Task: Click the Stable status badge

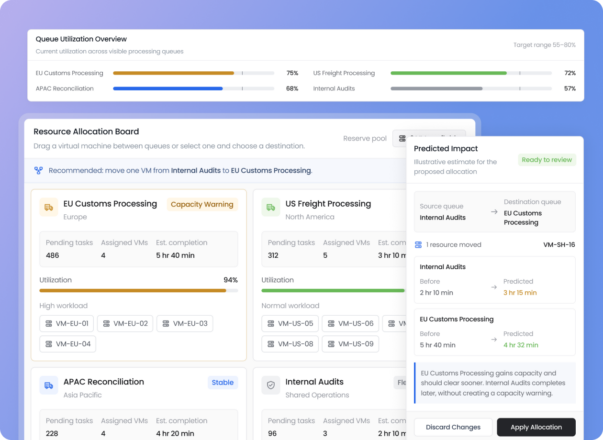Action: (223, 382)
